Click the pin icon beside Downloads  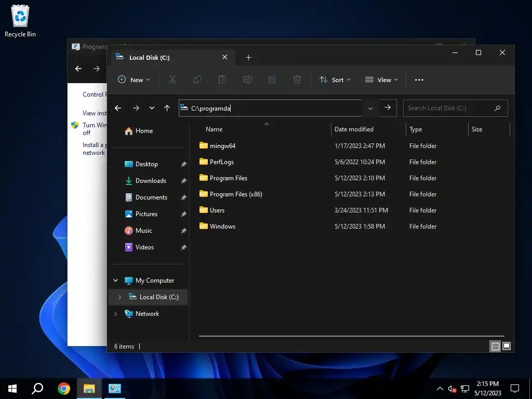[x=183, y=181]
